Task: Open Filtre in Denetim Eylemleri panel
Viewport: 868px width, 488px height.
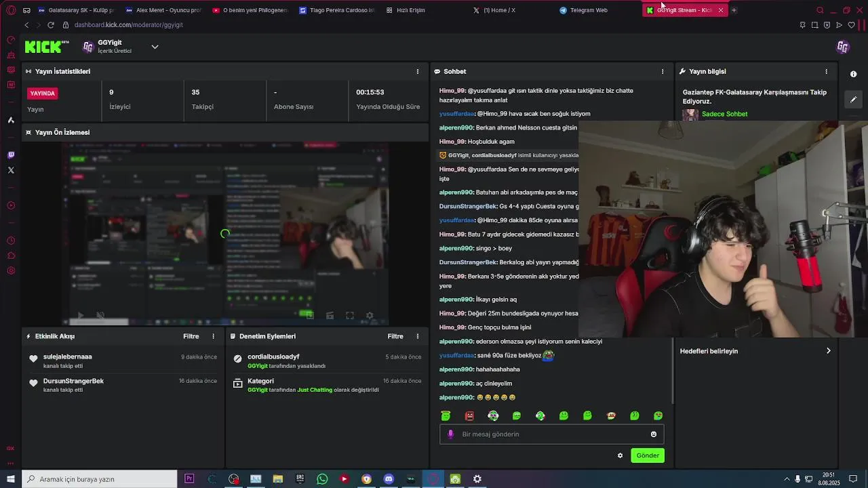Action: tap(395, 336)
